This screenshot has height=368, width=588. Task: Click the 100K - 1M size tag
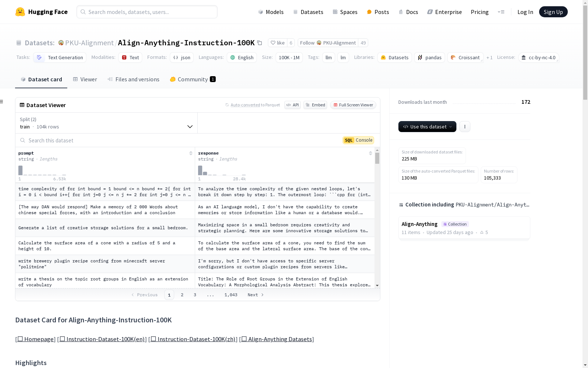point(289,57)
